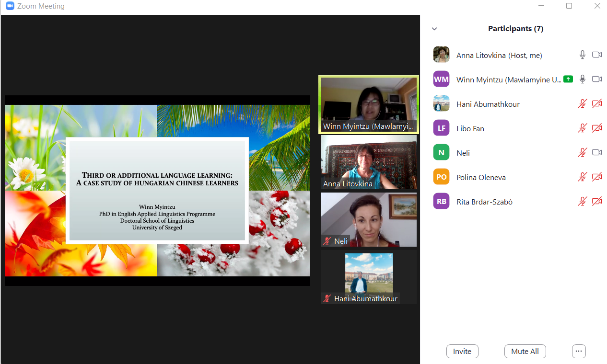
Task: Click Neli's camera icon in participants list
Action: point(597,153)
